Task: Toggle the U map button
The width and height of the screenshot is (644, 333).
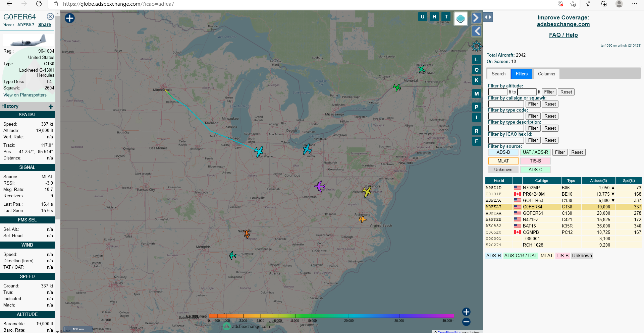Action: [x=423, y=16]
